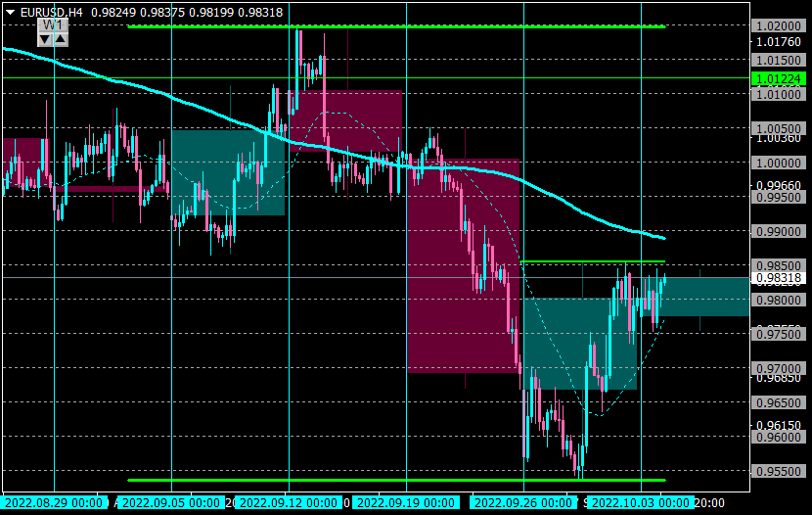This screenshot has height=515, width=812.
Task: Click the 0.95500 price level label
Action: (779, 472)
